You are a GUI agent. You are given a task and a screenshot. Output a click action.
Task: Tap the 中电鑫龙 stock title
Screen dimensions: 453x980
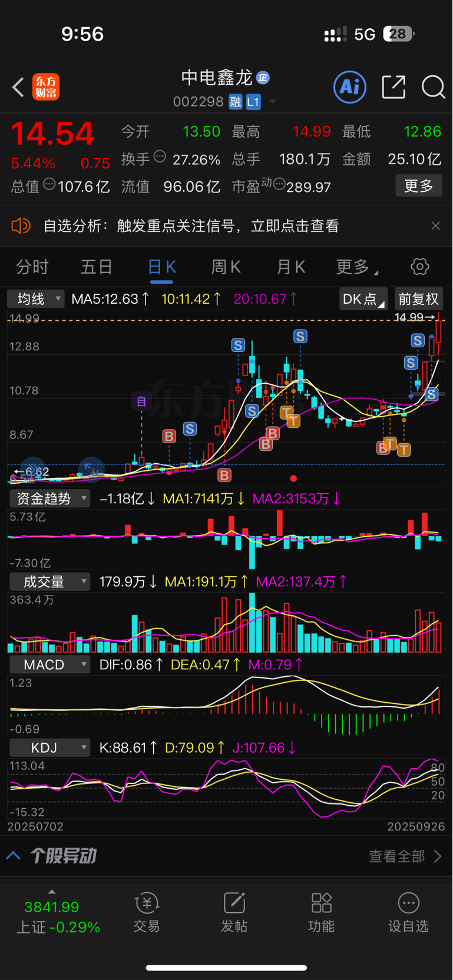216,77
